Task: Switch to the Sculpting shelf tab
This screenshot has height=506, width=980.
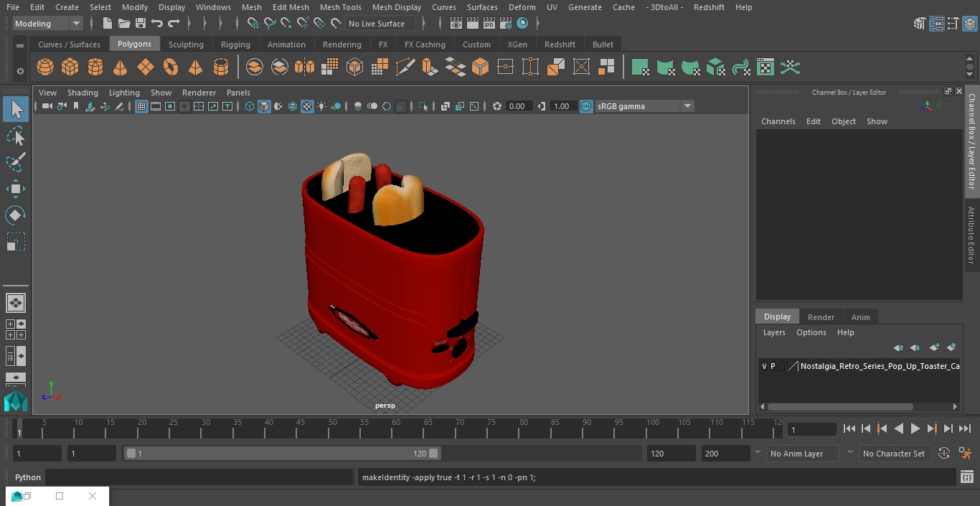Action: (x=186, y=44)
